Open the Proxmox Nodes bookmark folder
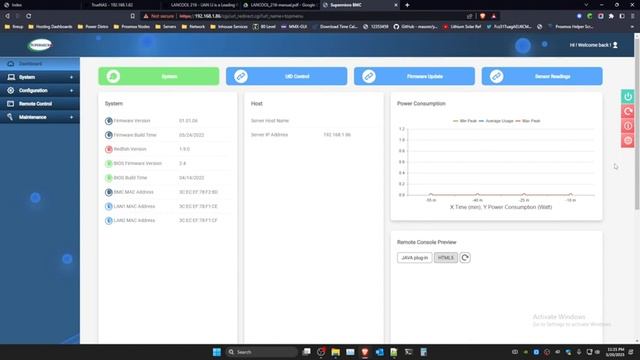640x360 pixels. coord(131,27)
